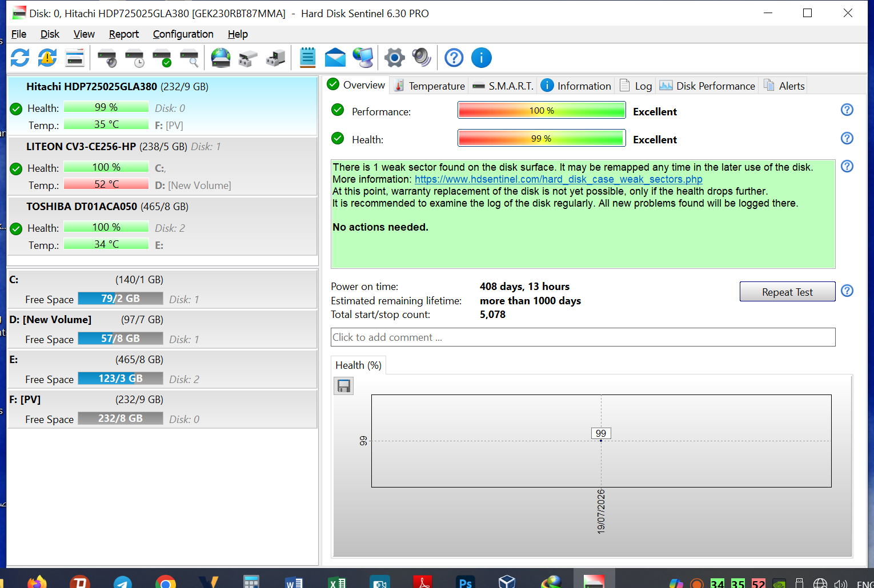Open Telegram from the taskbar
The image size is (874, 588).
point(123,581)
